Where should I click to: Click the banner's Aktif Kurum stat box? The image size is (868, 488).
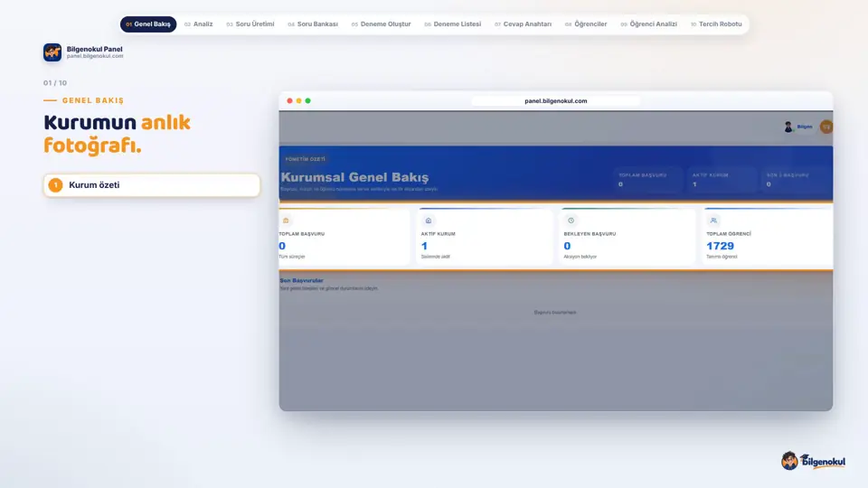pos(721,180)
